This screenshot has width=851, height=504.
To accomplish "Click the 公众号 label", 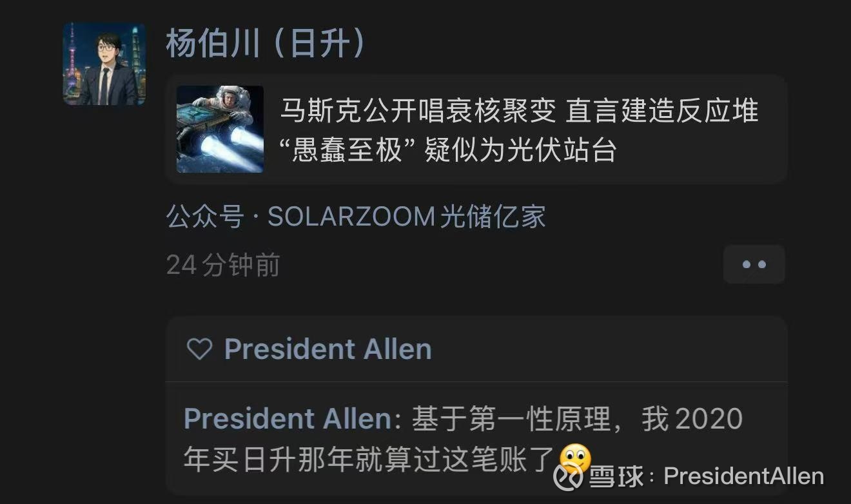I will 205,217.
